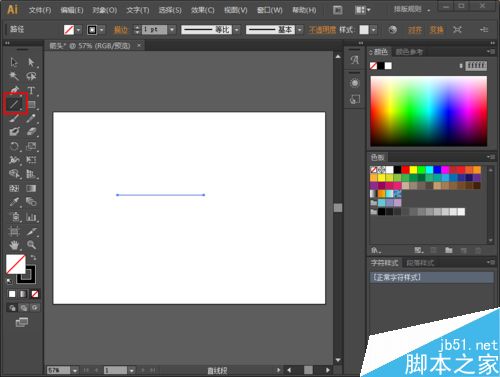Open zoom level dropdown in status bar
Screen dimensions: 500x377
(75, 370)
